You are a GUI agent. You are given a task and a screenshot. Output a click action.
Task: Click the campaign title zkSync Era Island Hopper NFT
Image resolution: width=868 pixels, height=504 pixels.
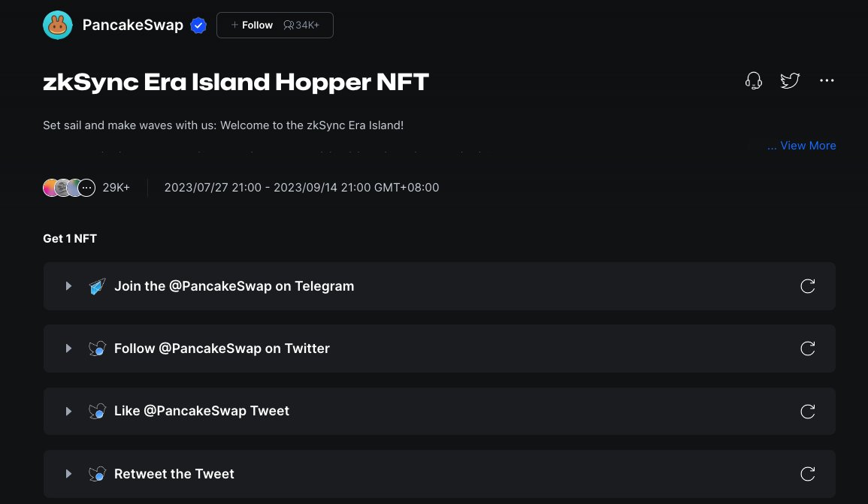(236, 82)
